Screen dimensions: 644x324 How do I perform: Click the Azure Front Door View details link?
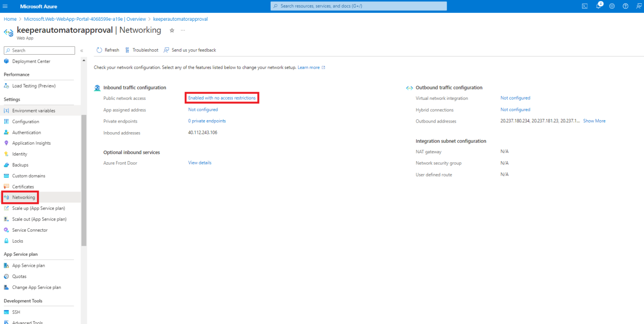(200, 163)
